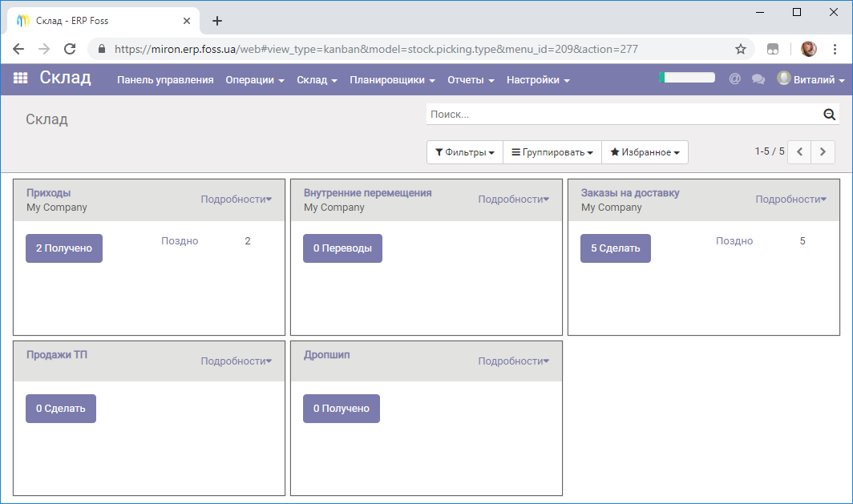Click Поздно link on Приходы card
The width and height of the screenshot is (853, 504).
(180, 241)
